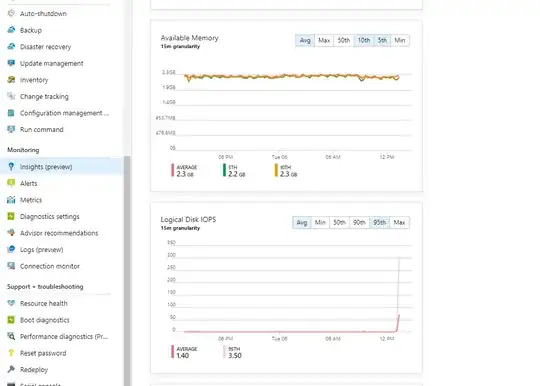
Task: Click the Redeploy hammer icon
Action: point(11,369)
